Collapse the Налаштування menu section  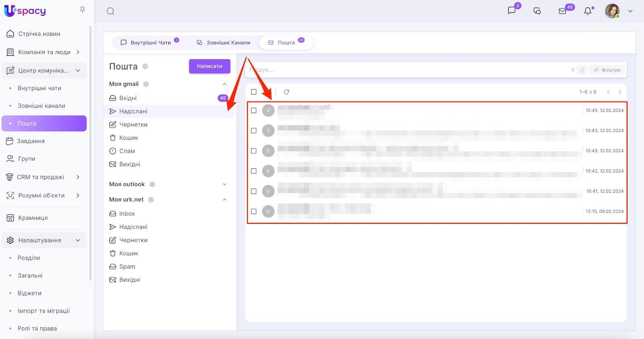[78, 240]
